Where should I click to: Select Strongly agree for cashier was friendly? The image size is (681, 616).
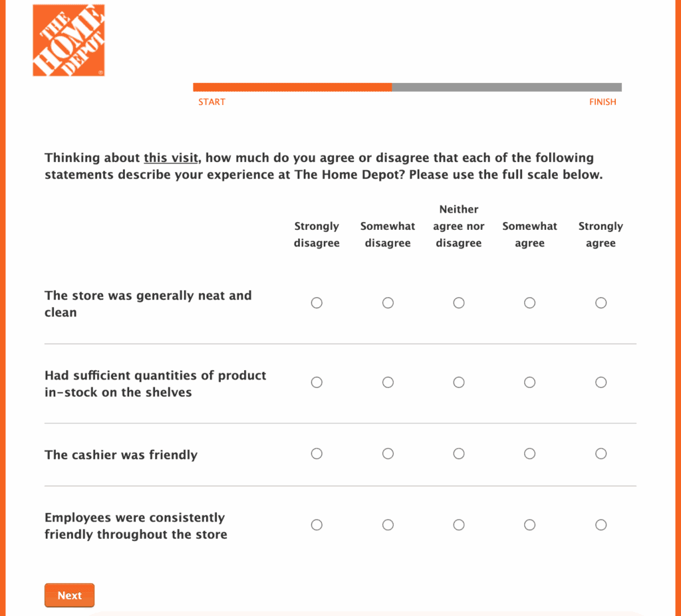601,454
